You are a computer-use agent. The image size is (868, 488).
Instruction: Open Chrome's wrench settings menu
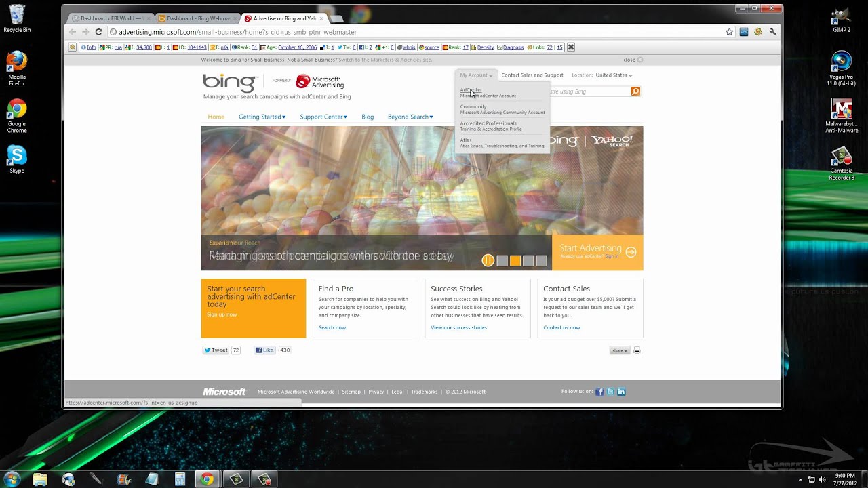pos(772,32)
